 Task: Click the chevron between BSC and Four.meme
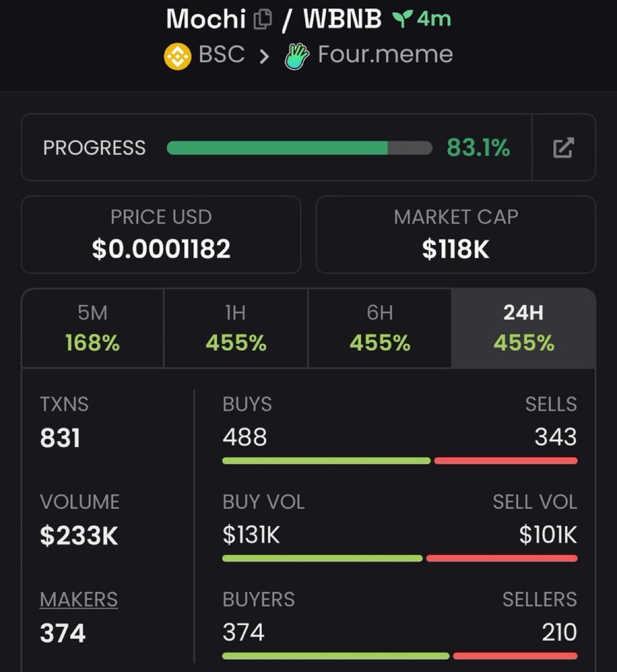click(x=264, y=56)
